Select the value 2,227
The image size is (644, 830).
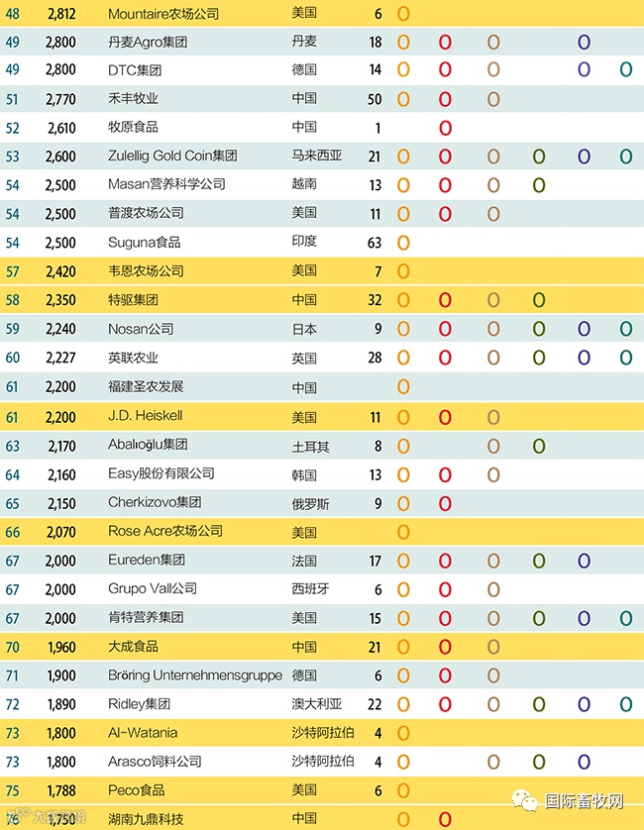60,358
